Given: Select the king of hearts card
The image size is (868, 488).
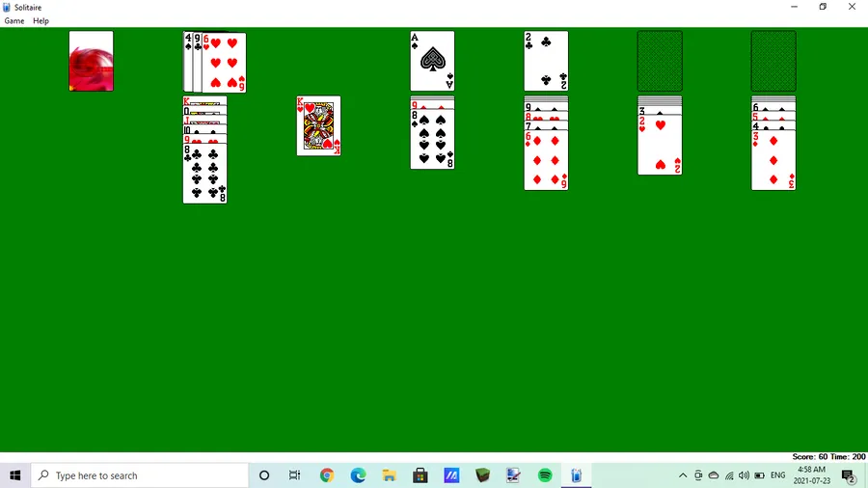Looking at the screenshot, I should coord(319,126).
